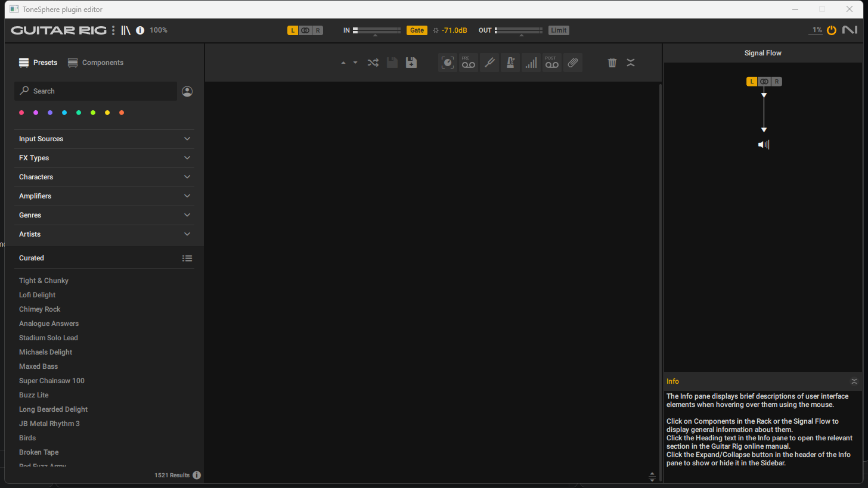Click the Native Instruments NI logo
This screenshot has height=488, width=868.
[850, 30]
